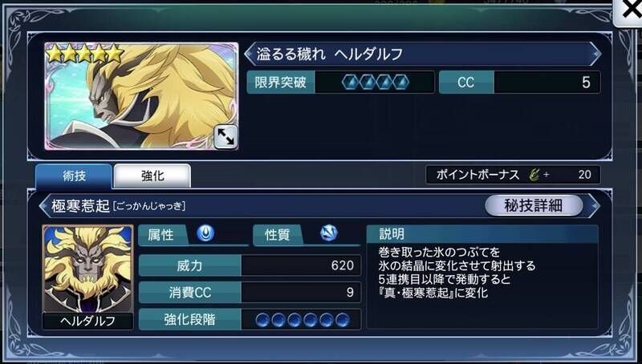Click the water attribute icon
The height and width of the screenshot is (364, 642).
205,233
